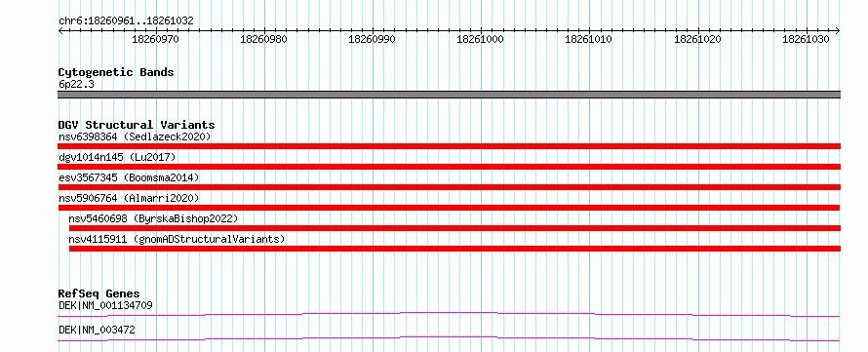
Task: Select the Cytogenetic Bands track title
Action: pyautogui.click(x=116, y=72)
